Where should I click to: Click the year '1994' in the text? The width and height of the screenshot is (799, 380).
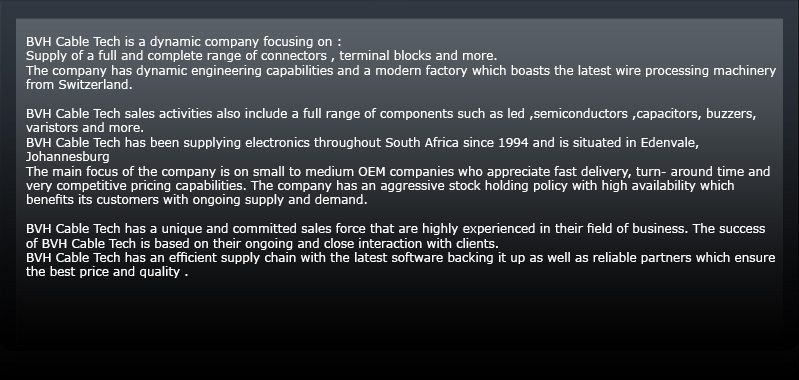click(513, 143)
